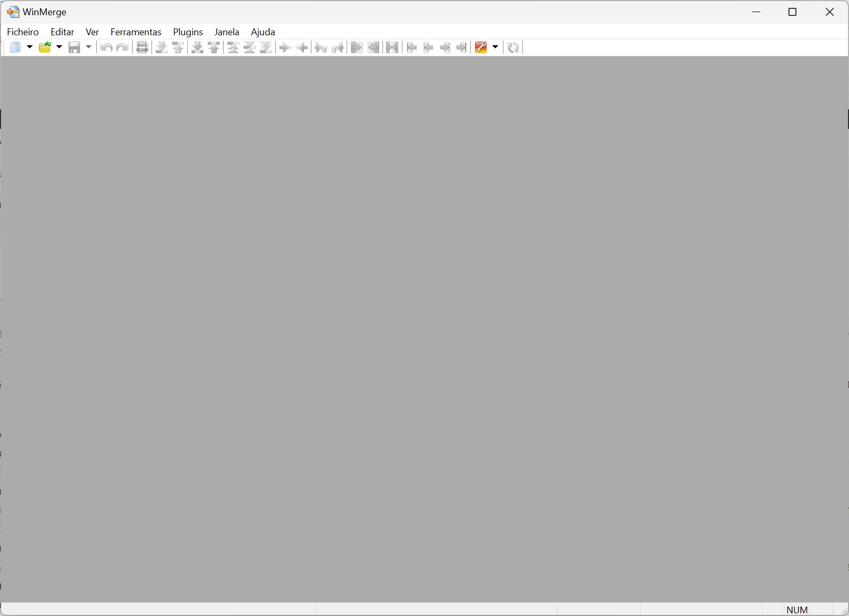The height and width of the screenshot is (616, 849).
Task: Click the NUM indicator in status bar
Action: click(797, 610)
